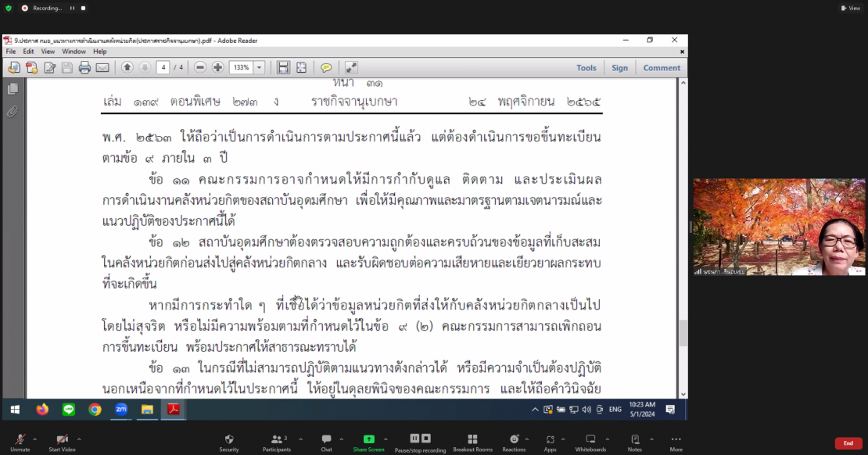Open Windows Start menu
This screenshot has height=455, width=868.
(15, 410)
